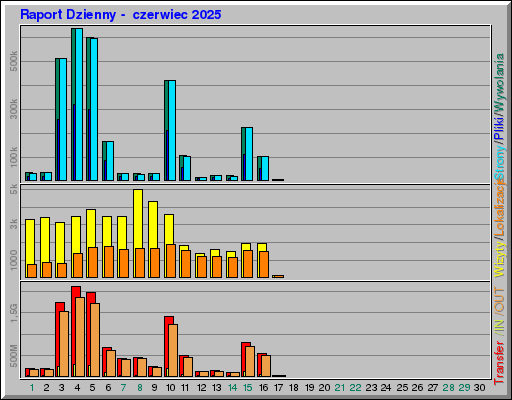Click day label 22 on the x-axis
Screen dimensions: 512x400
pos(355,388)
